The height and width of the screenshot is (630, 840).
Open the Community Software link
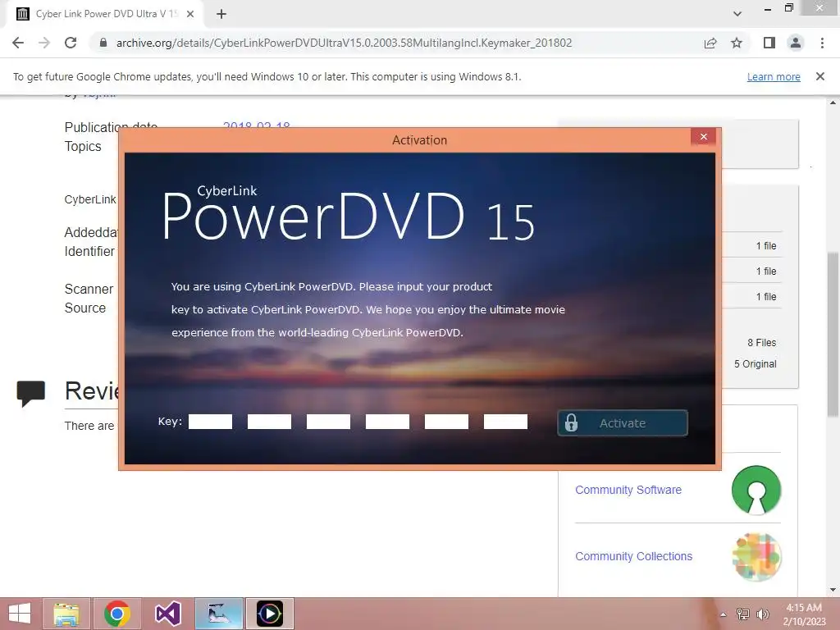click(x=628, y=490)
